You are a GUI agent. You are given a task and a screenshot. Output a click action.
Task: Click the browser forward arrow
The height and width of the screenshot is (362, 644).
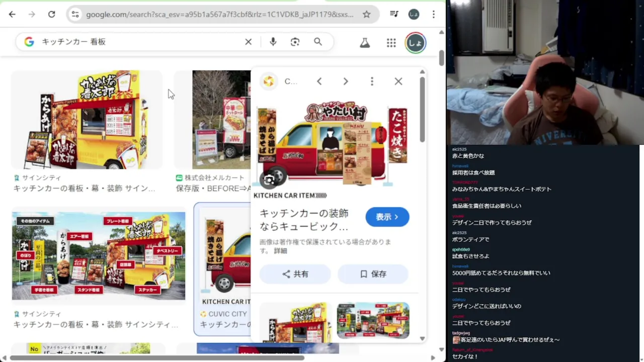(x=32, y=15)
